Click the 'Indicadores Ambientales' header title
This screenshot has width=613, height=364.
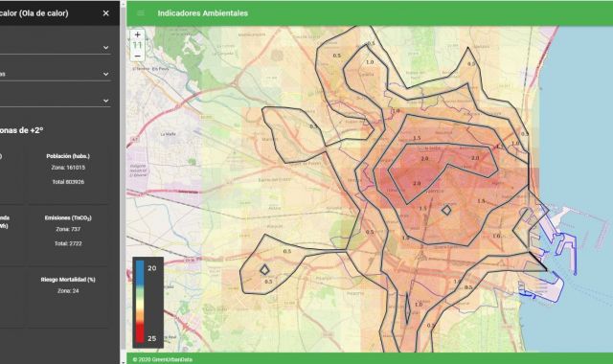point(202,13)
